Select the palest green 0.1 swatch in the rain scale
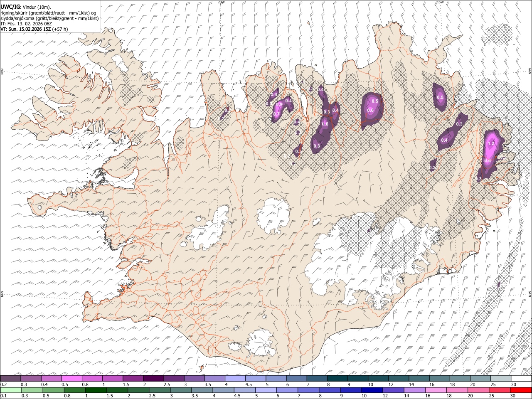The image size is (532, 399). [11, 390]
